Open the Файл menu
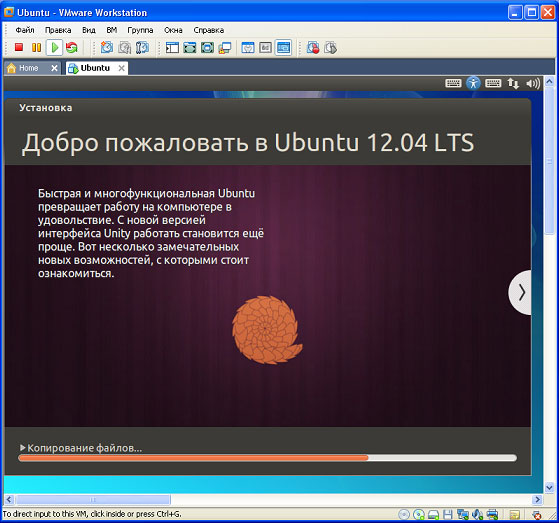This screenshot has height=523, width=559. [25, 30]
